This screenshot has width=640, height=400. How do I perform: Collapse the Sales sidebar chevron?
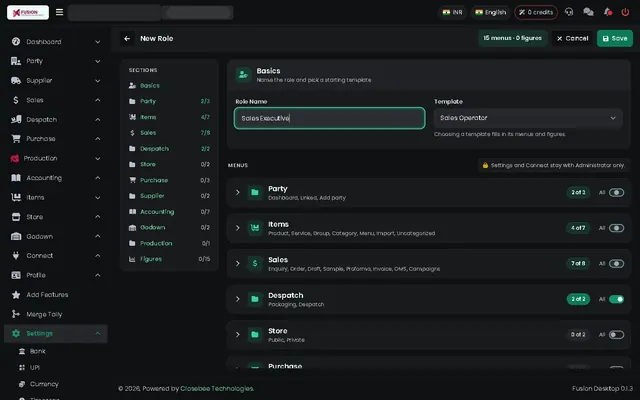point(98,100)
